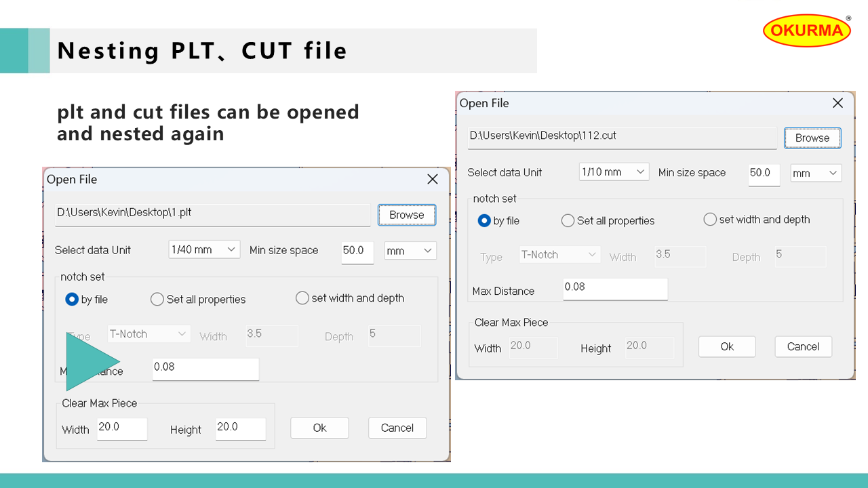Click Browse next to 1.plt path

406,215
